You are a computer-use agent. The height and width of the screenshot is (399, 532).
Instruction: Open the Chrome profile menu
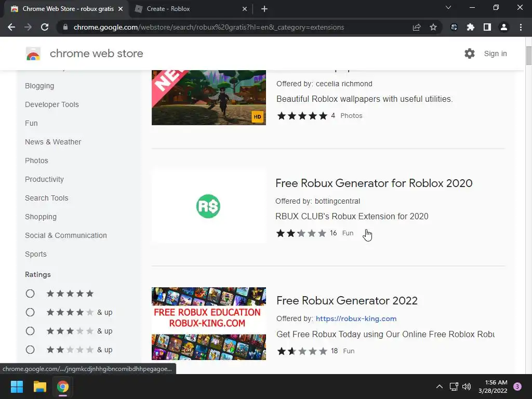pos(504,27)
